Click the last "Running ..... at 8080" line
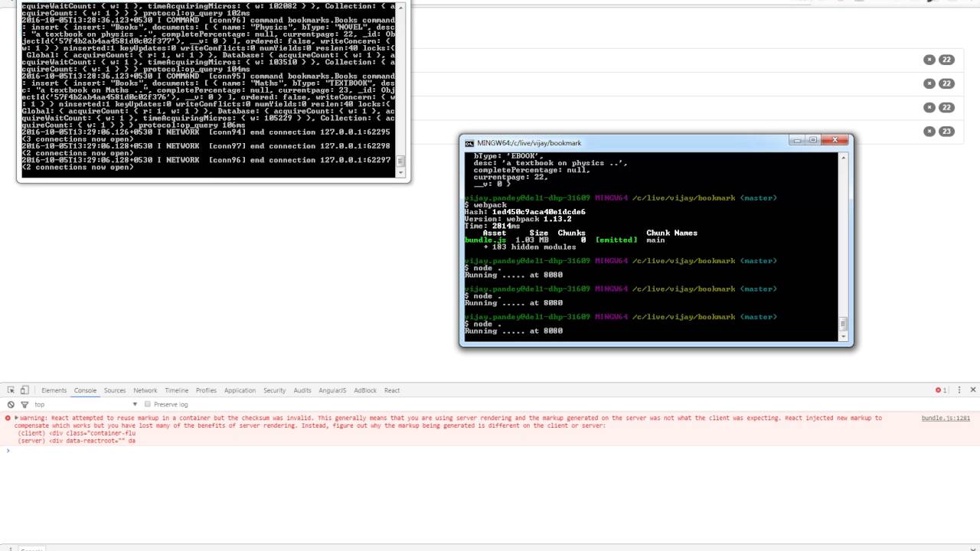 [513, 331]
